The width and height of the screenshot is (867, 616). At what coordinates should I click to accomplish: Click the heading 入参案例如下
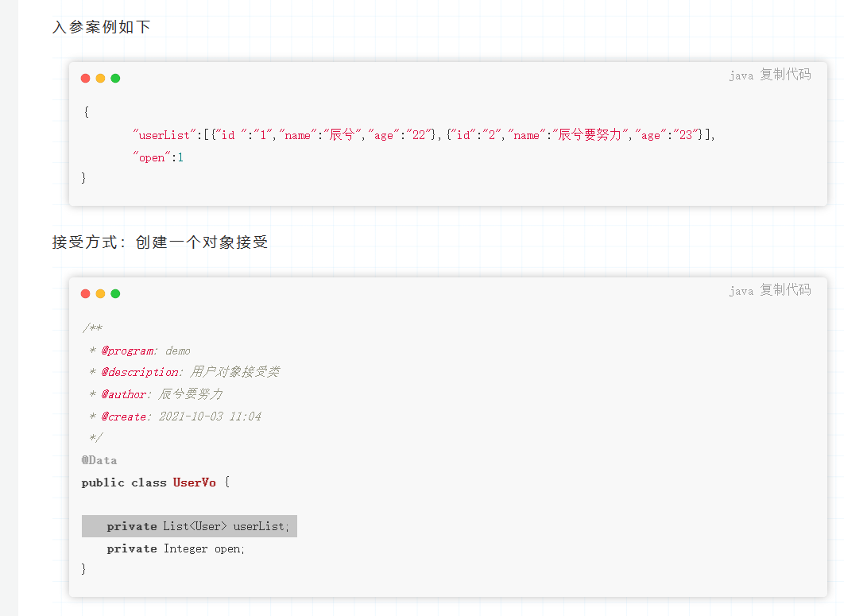tap(102, 27)
